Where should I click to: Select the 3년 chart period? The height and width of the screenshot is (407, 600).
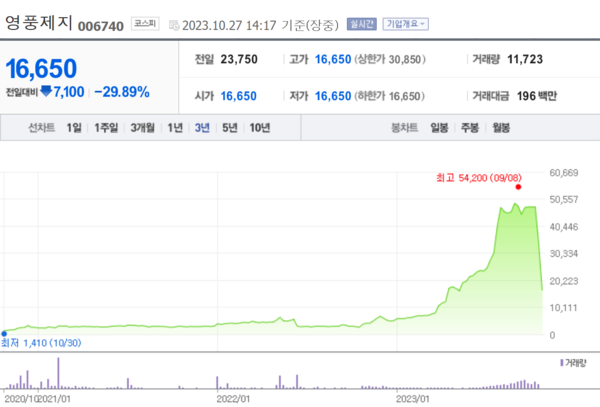203,128
